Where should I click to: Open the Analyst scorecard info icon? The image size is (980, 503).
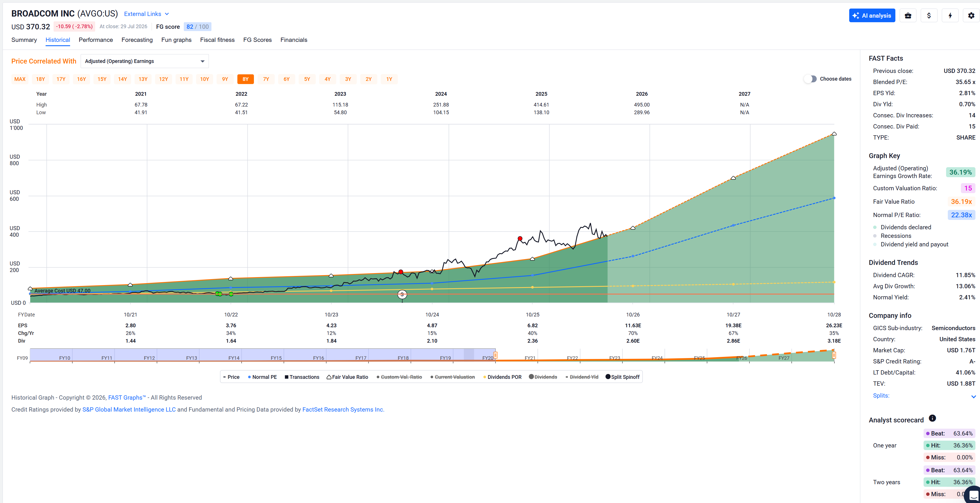pyautogui.click(x=932, y=419)
